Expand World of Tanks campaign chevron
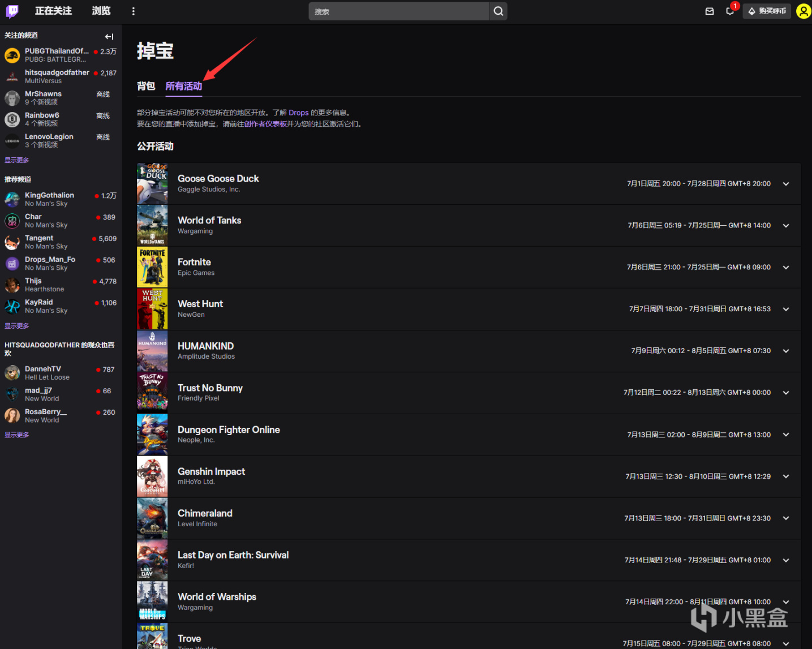The height and width of the screenshot is (649, 812). [786, 226]
